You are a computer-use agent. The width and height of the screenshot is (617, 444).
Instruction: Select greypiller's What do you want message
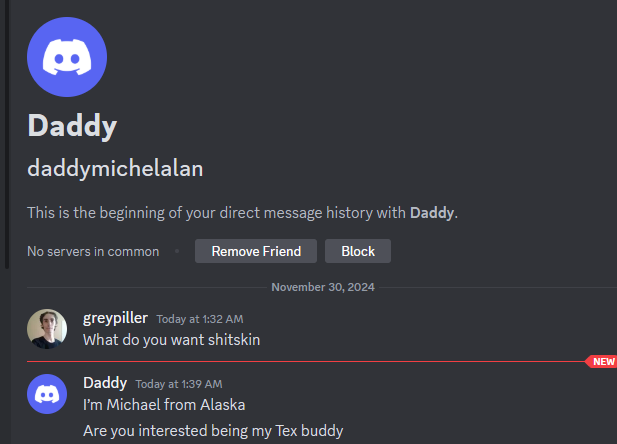[x=172, y=340]
